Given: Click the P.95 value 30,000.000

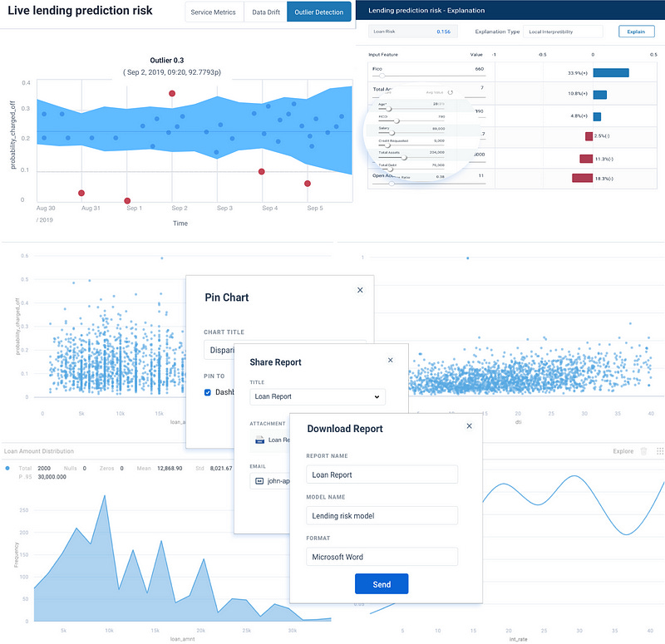Looking at the screenshot, I should (52, 476).
